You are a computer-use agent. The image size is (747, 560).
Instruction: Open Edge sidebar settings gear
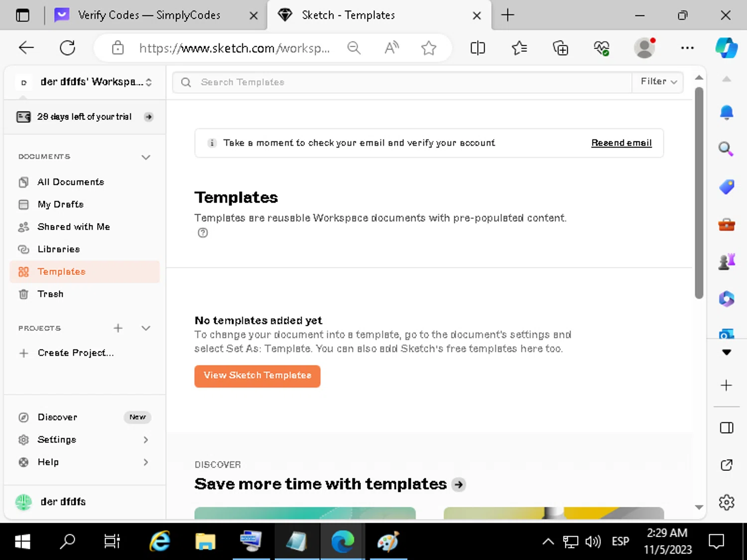727,502
